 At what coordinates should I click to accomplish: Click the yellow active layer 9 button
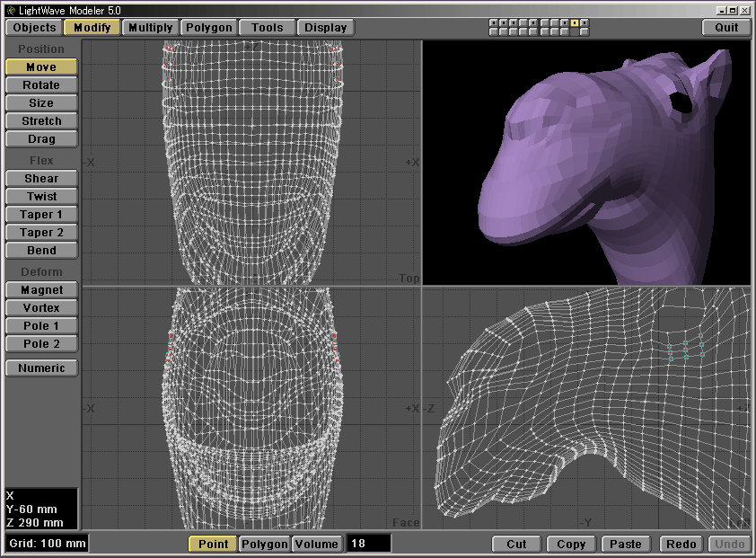(575, 22)
